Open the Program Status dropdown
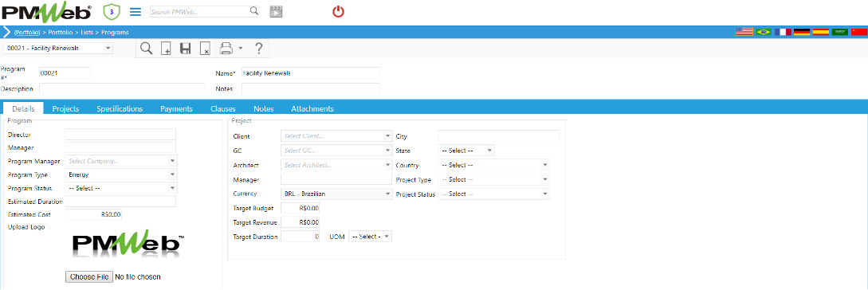 [121, 188]
